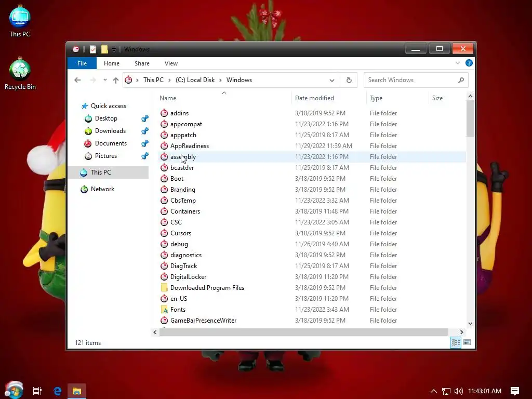Screen dimensions: 532x399
Task: Click the vertical scrollbar up arrow
Action: [470, 96]
